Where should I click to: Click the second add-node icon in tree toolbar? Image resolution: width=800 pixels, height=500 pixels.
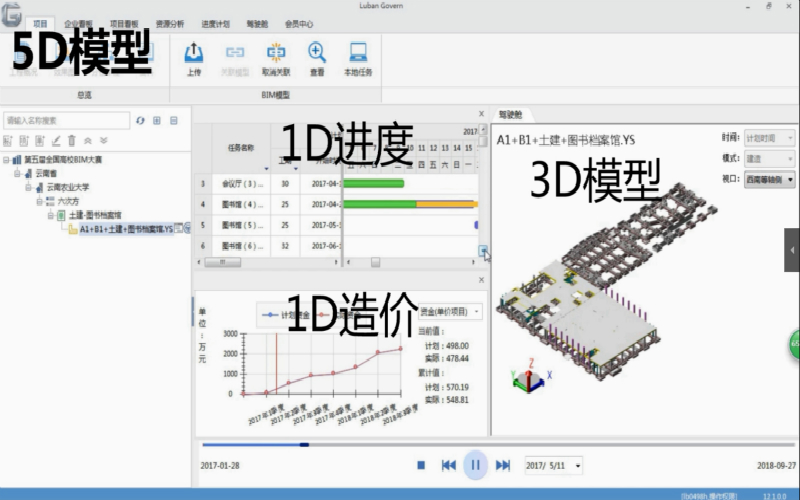[x=24, y=140]
